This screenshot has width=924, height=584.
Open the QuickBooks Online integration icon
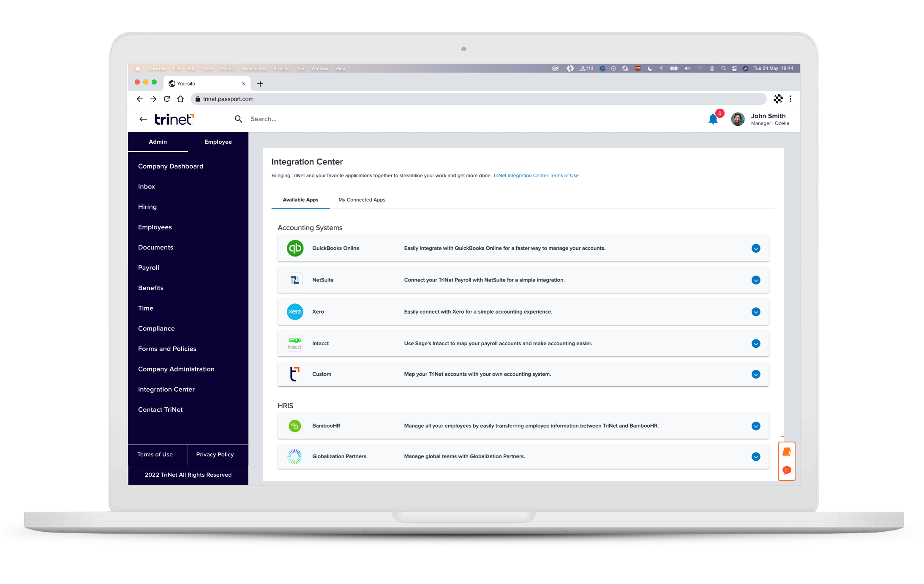pyautogui.click(x=295, y=248)
